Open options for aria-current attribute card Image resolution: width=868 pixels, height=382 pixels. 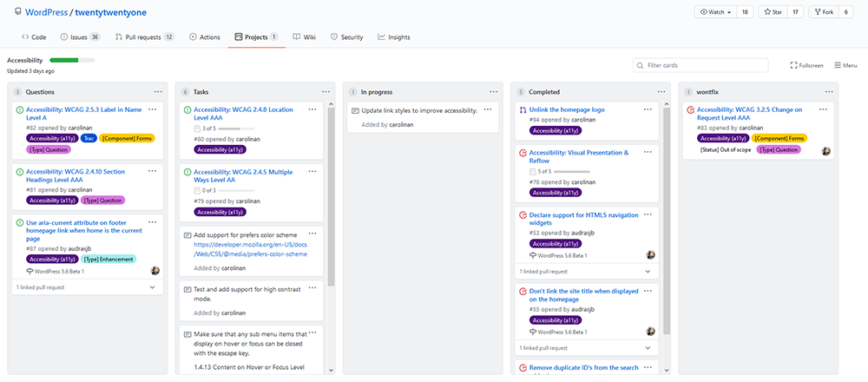coord(152,222)
